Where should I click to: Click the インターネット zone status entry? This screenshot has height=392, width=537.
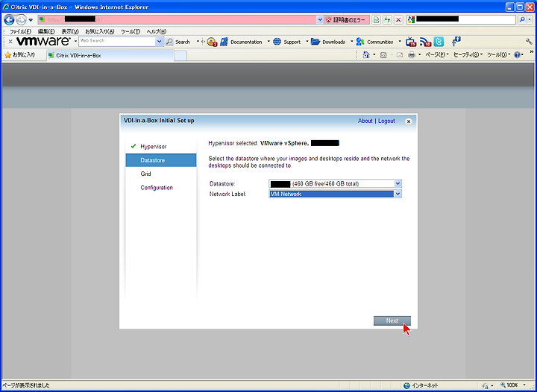[421, 385]
